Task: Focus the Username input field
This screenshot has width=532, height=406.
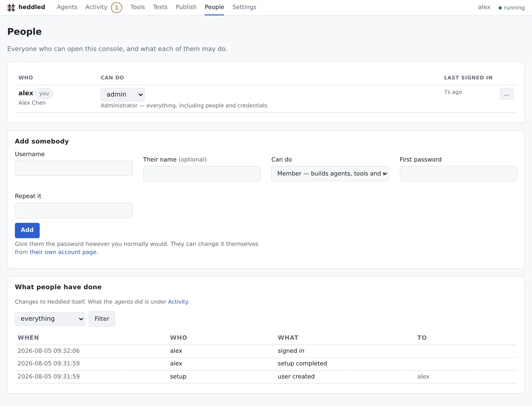Action: pos(74,168)
